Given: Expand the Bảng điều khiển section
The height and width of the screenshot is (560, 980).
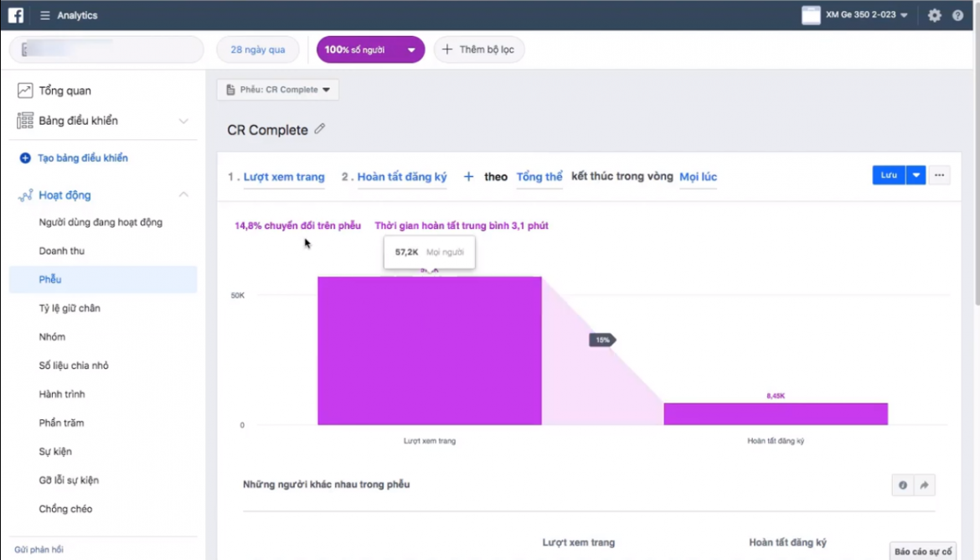Looking at the screenshot, I should (183, 121).
